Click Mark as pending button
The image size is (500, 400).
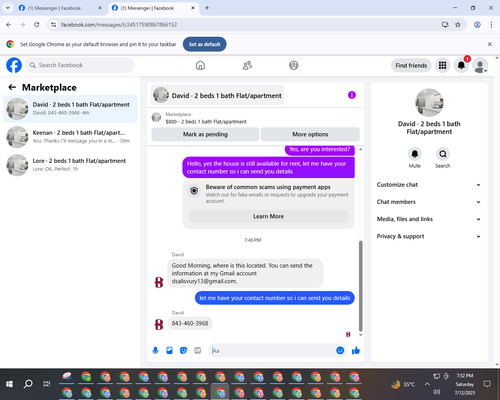point(205,134)
